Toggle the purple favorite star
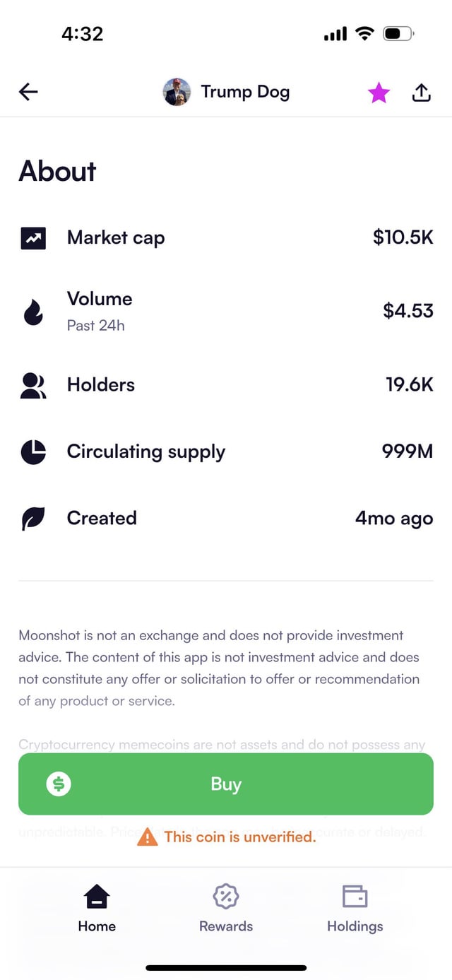 coord(379,93)
